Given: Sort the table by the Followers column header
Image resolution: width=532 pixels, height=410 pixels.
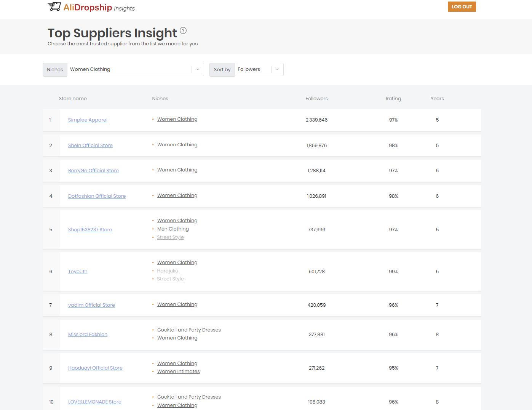Looking at the screenshot, I should click(x=316, y=98).
